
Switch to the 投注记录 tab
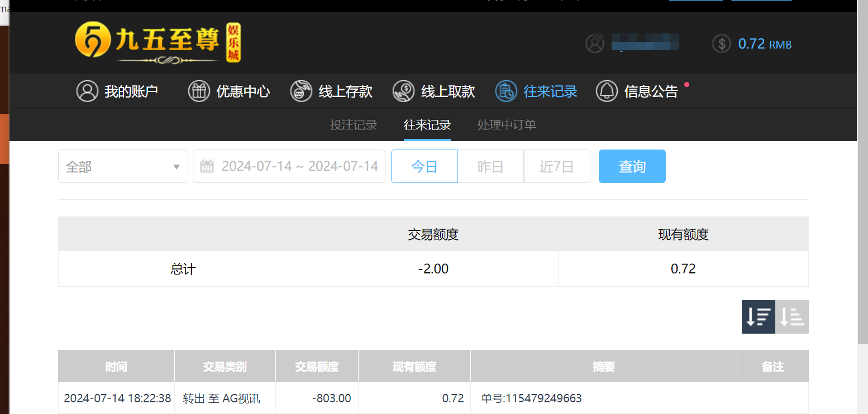(354, 124)
